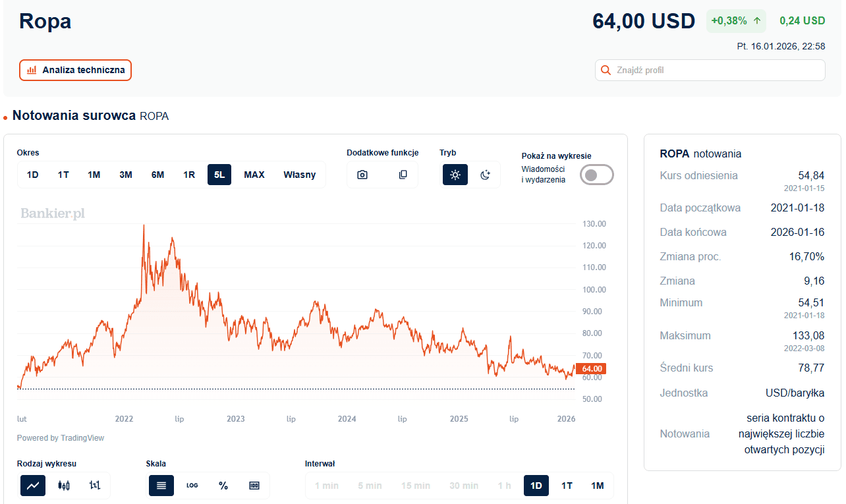The height and width of the screenshot is (504, 846).
Task: Choose the linear scale icon
Action: coord(161,486)
